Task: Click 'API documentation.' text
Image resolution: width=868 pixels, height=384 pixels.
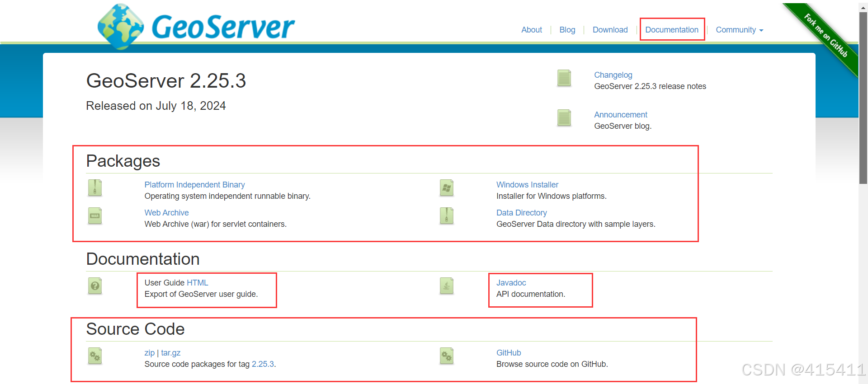Action: [531, 294]
